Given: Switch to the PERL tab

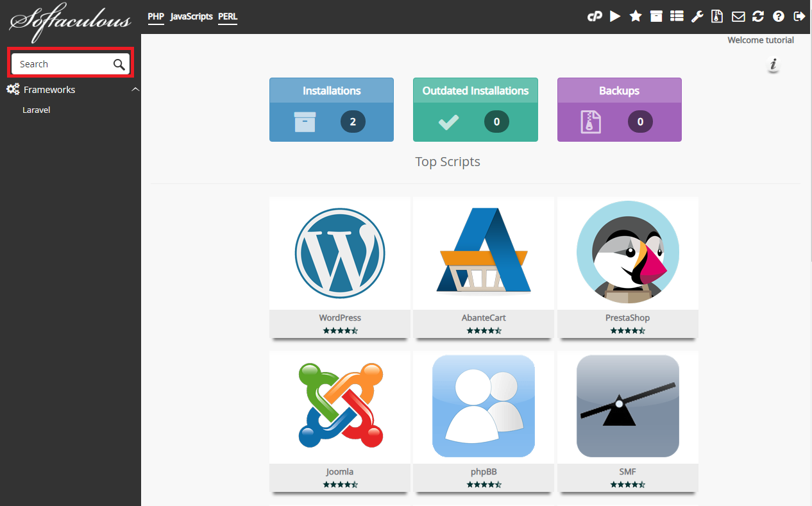Looking at the screenshot, I should (228, 17).
